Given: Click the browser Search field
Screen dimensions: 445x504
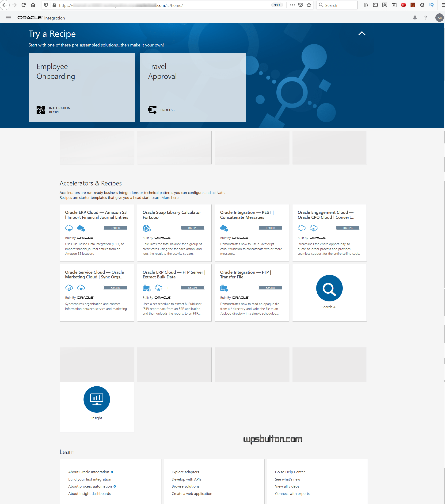Looking at the screenshot, I should click(337, 5).
